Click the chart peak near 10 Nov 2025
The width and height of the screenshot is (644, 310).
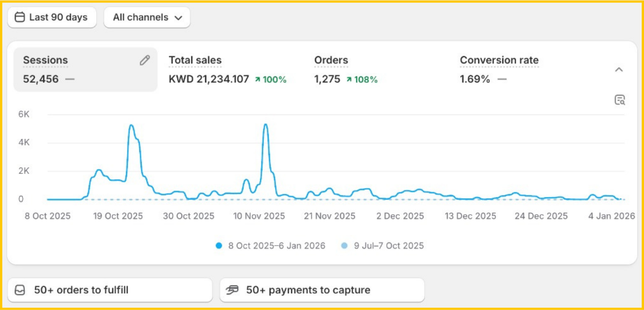point(265,124)
